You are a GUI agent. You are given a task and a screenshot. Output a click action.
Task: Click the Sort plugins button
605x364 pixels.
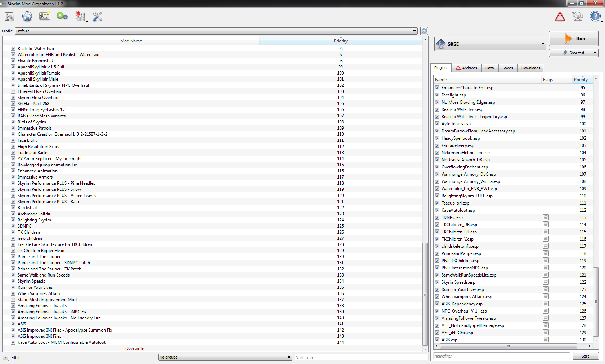pos(586,356)
